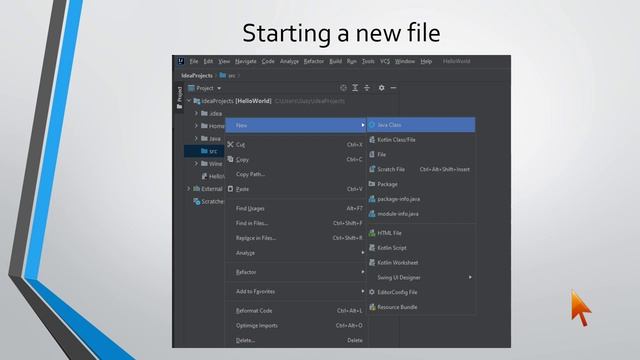This screenshot has height=360, width=640.
Task: Open the Edit menu
Action: 208,61
